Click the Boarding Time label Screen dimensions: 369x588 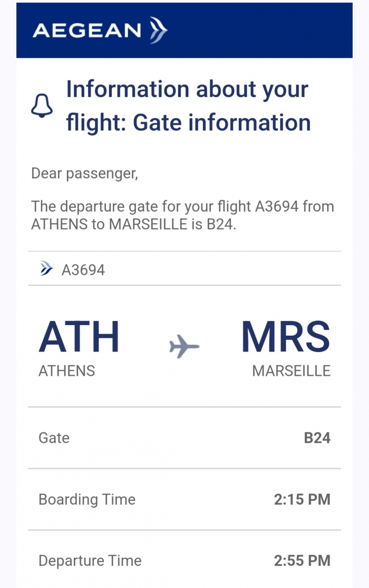click(87, 499)
